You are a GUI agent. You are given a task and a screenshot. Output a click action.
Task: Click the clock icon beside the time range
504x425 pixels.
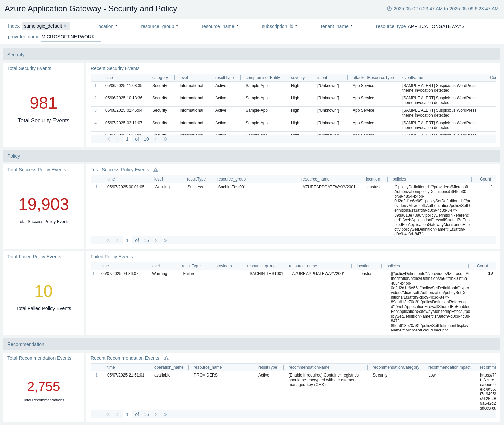389,9
